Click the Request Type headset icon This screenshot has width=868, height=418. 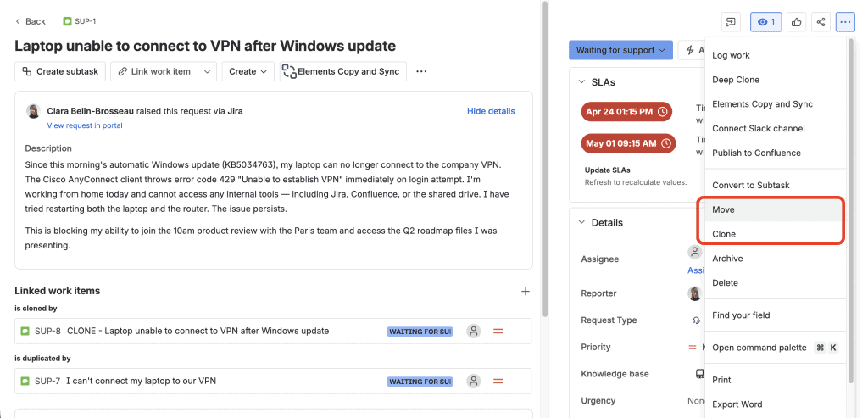point(697,320)
